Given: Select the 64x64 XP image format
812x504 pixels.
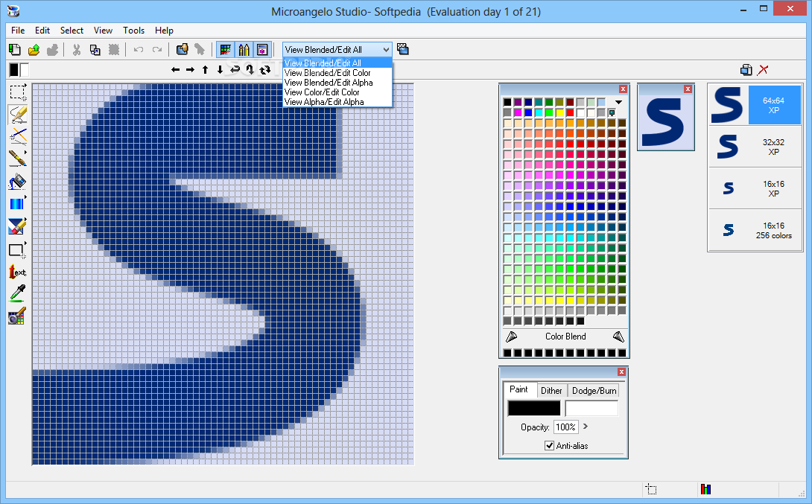Looking at the screenshot, I should pos(755,105).
